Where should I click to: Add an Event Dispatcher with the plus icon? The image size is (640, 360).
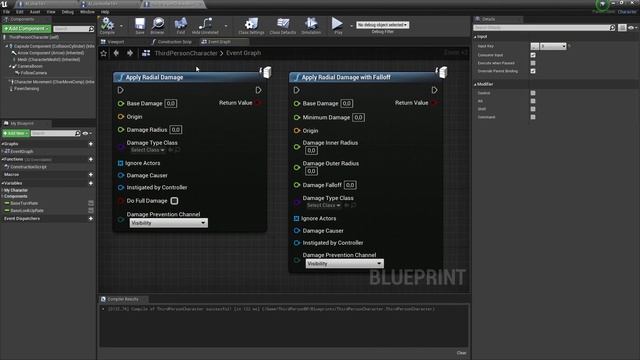(x=91, y=219)
